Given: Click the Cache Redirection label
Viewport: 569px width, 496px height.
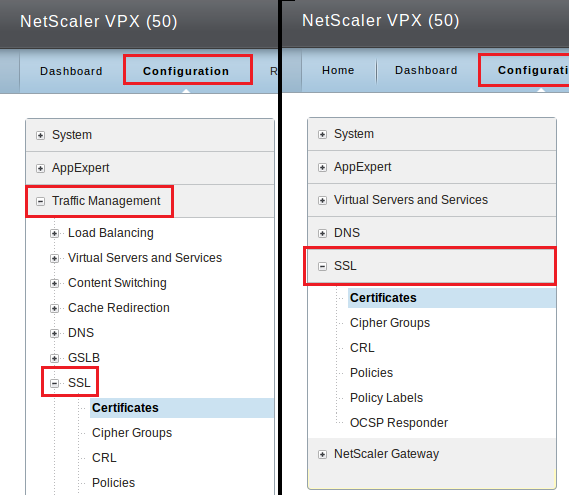Looking at the screenshot, I should tap(119, 308).
